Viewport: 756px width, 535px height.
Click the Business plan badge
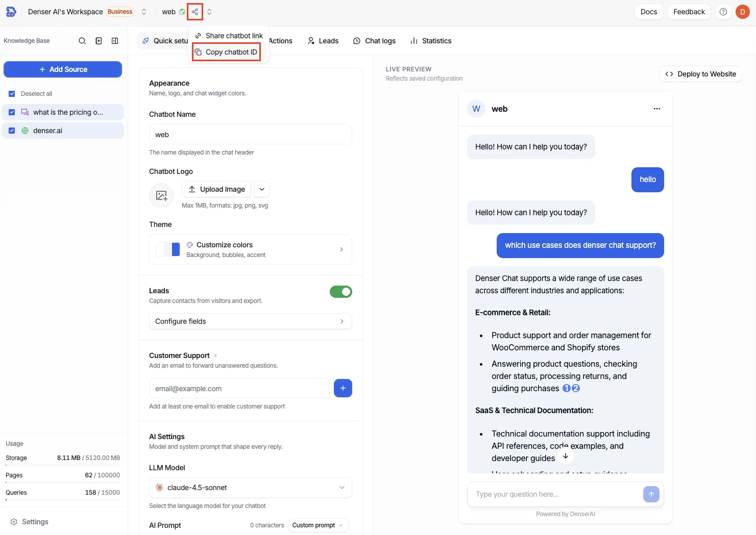(120, 12)
